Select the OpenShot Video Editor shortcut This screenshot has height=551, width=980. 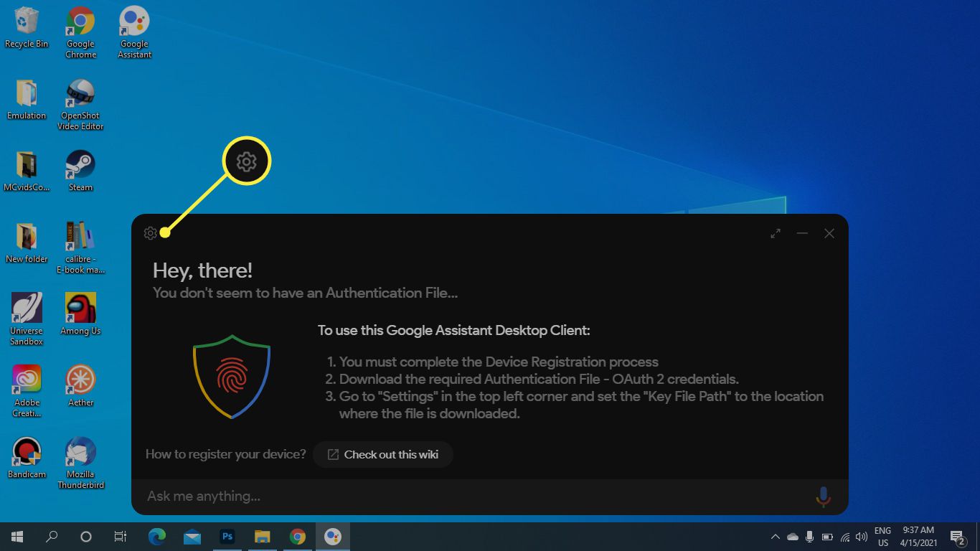80,105
